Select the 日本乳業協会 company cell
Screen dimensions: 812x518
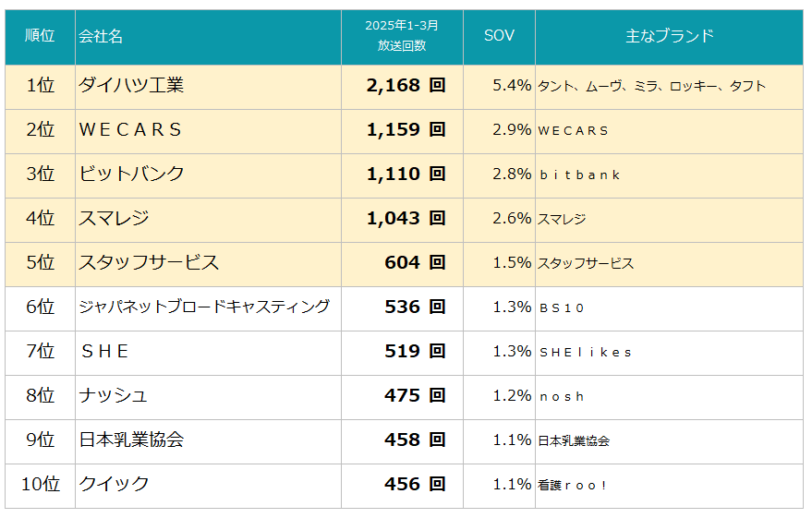208,442
